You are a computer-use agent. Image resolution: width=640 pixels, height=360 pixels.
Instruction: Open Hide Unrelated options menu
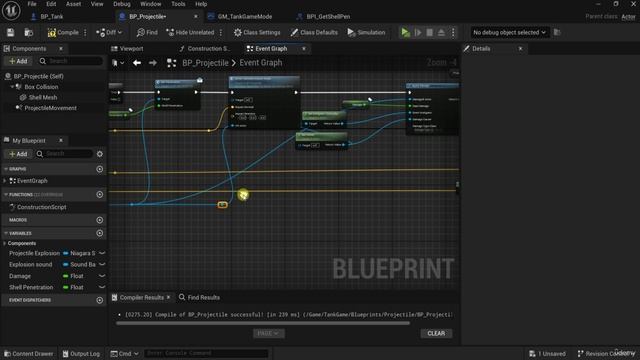click(221, 33)
